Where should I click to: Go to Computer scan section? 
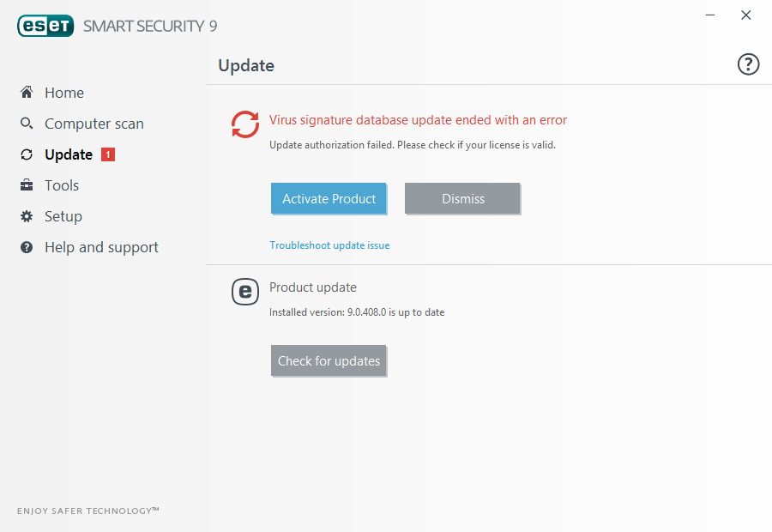(x=94, y=124)
